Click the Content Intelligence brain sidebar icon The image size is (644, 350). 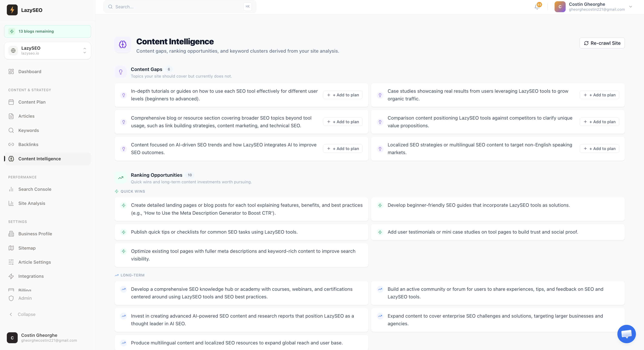pos(11,159)
